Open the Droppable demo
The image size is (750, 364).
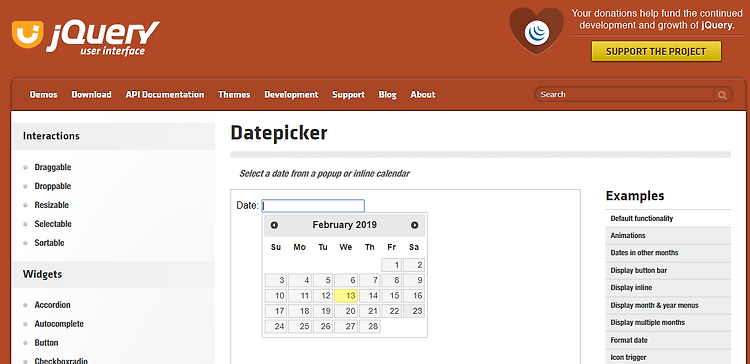point(53,186)
